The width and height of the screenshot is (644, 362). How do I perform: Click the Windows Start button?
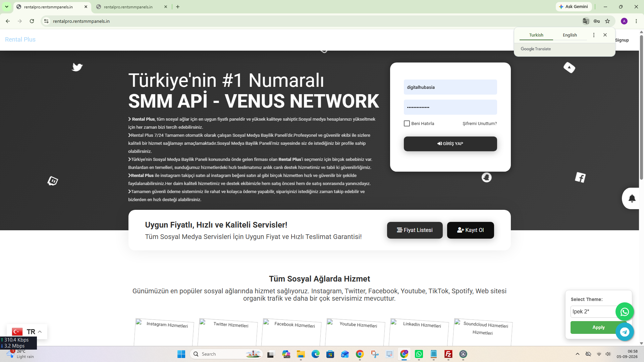click(181, 354)
